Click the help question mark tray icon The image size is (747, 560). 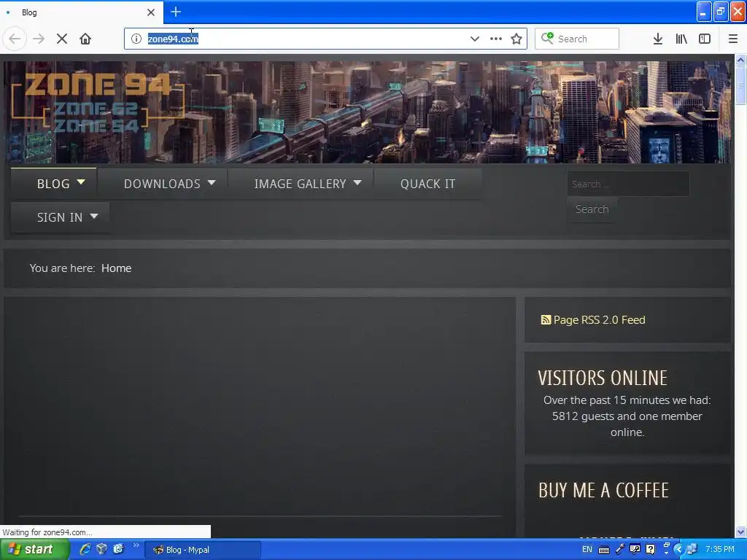650,549
